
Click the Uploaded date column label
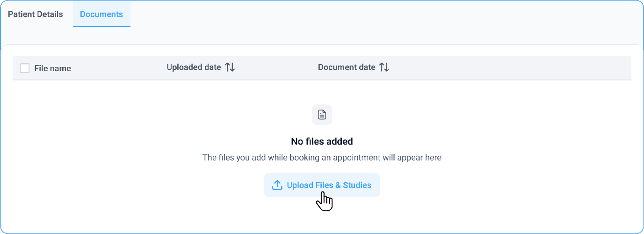(194, 67)
